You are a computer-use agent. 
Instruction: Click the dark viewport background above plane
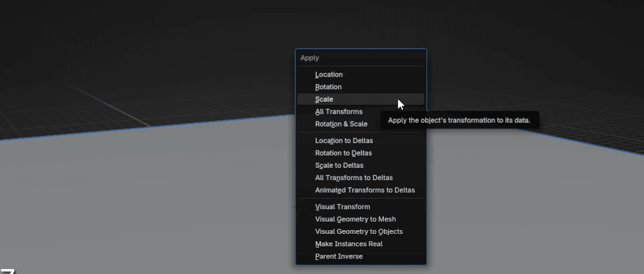click(154, 37)
